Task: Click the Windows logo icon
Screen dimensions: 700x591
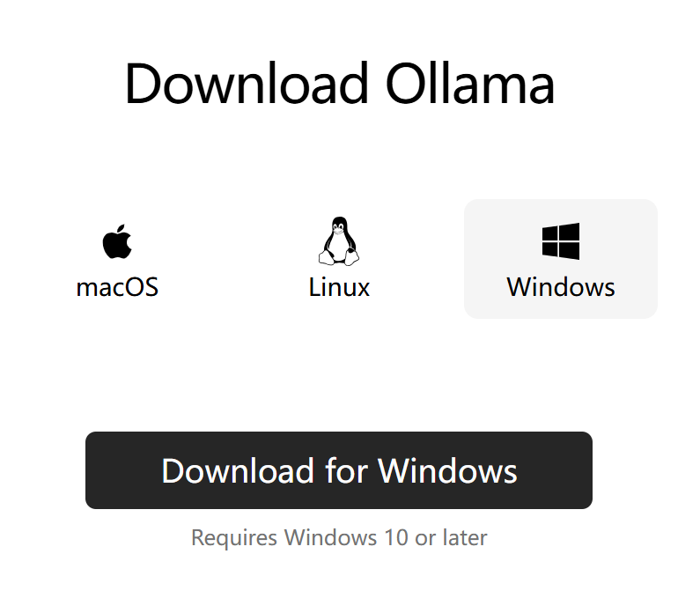Action: coord(561,241)
